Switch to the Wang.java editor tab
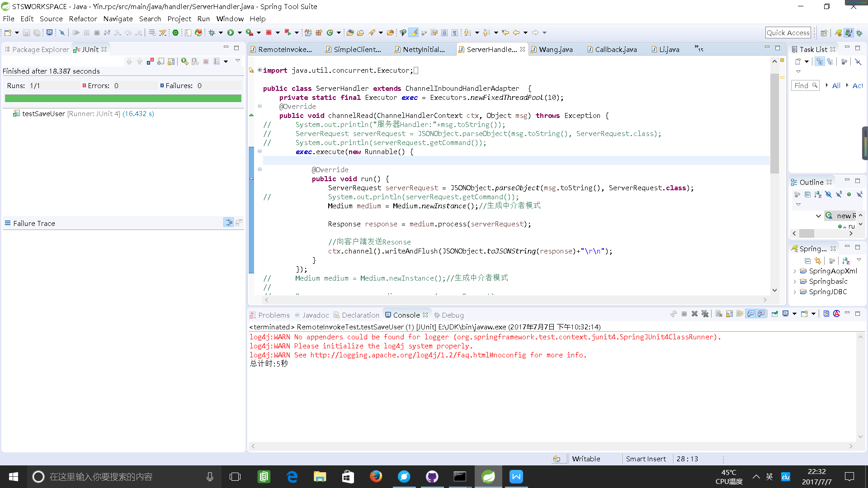The height and width of the screenshot is (488, 868). [552, 49]
